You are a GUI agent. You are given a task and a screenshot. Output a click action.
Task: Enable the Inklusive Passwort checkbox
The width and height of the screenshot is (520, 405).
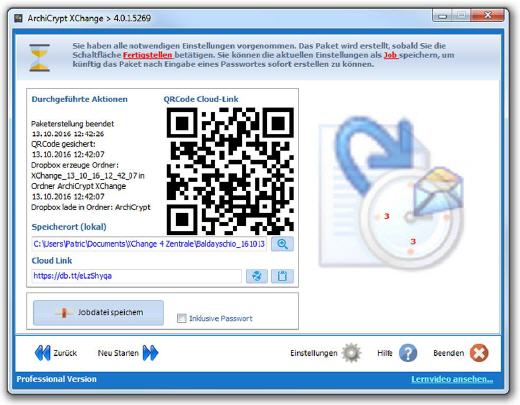pyautogui.click(x=182, y=318)
